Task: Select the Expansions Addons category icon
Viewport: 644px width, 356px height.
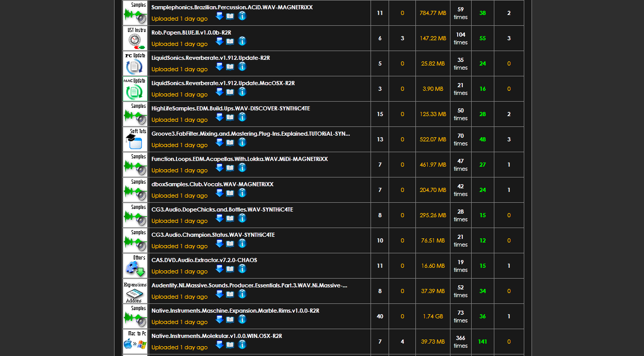Action: pos(135,291)
